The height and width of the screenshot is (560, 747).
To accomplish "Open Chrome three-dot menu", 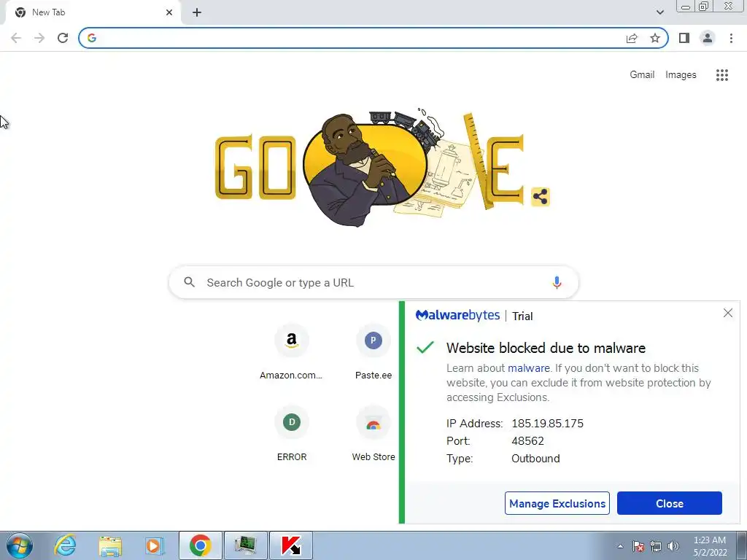I will [x=731, y=38].
